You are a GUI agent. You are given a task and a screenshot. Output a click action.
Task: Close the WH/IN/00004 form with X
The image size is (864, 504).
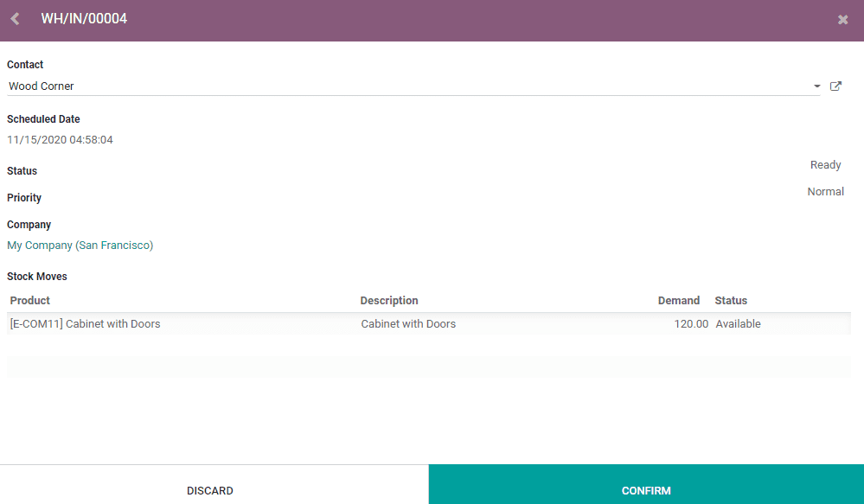(x=842, y=20)
